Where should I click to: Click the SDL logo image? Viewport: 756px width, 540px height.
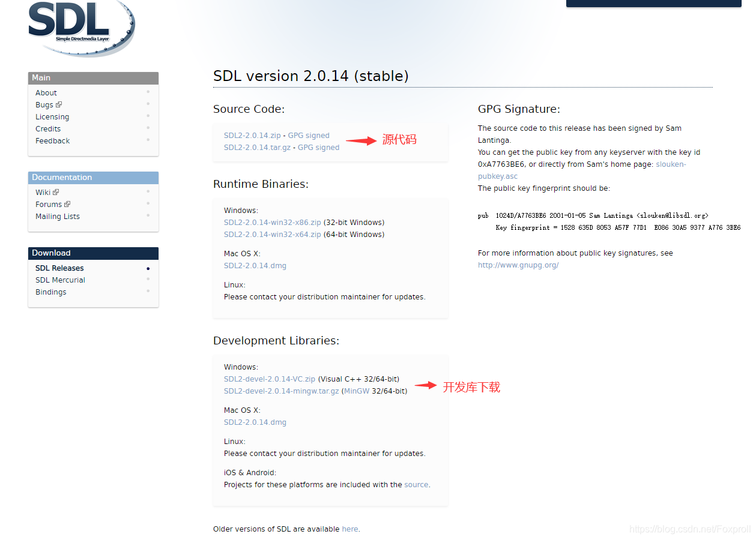click(x=81, y=29)
